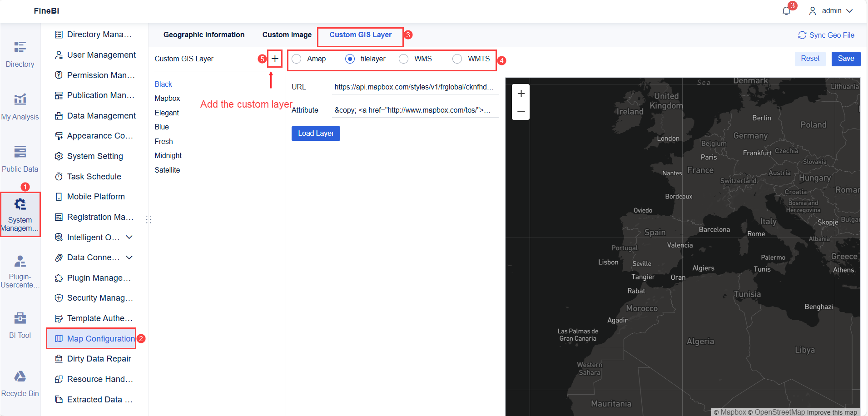Viewport: 868px width, 416px height.
Task: Click the Load Layer button
Action: click(x=316, y=133)
